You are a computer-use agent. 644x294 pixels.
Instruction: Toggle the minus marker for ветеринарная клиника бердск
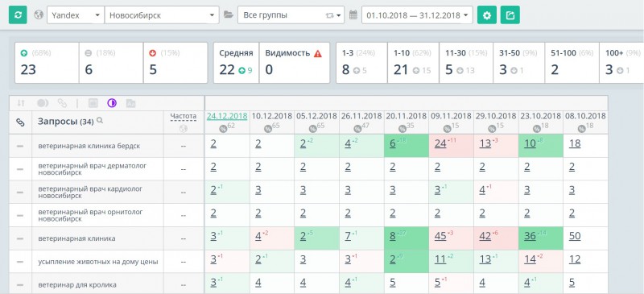(x=20, y=146)
